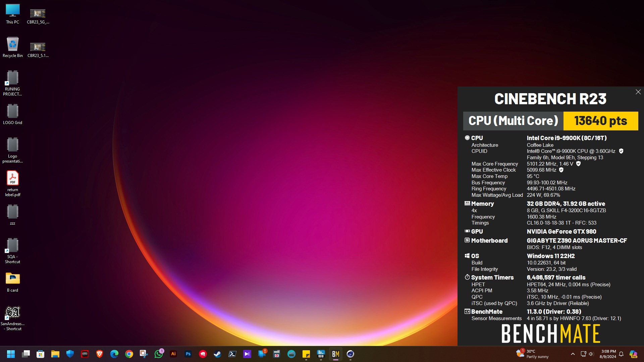This screenshot has height=362, width=644.
Task: Click the CPU chip section icon
Action: tap(467, 138)
